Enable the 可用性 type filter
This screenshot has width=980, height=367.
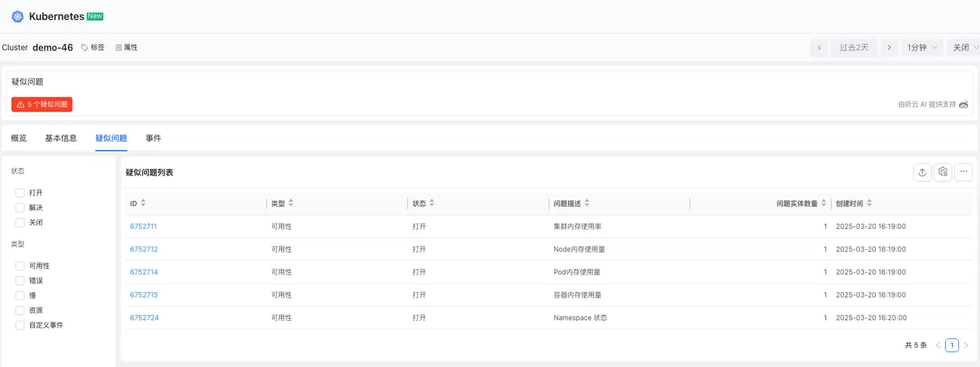[20, 266]
